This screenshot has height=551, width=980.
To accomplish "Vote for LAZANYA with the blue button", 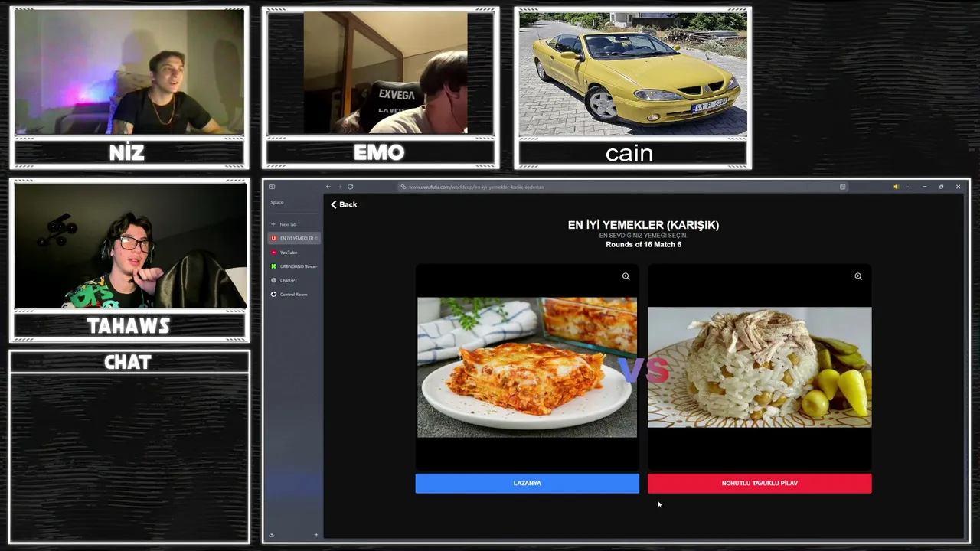I will [527, 483].
